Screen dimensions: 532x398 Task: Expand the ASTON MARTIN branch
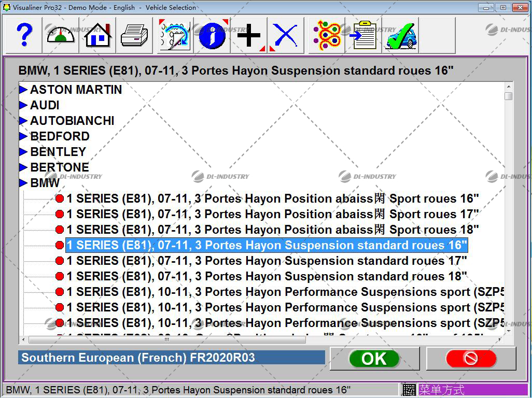tap(23, 90)
